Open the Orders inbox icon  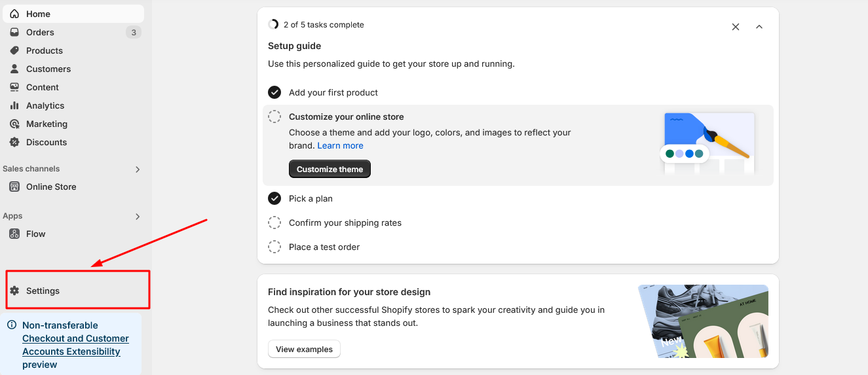(14, 32)
